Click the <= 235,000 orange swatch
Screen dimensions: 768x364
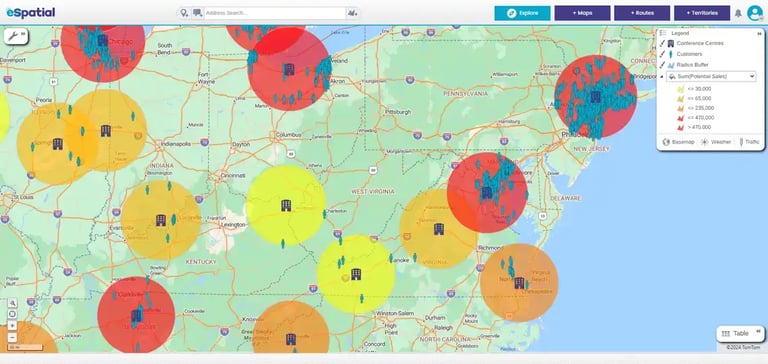pyautogui.click(x=680, y=108)
